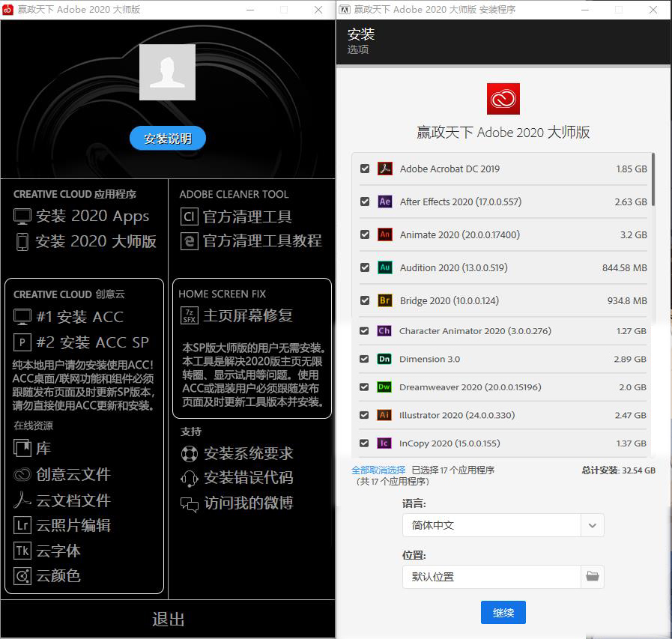Viewport: 672px width, 639px height.
Task: Click 主页屏幕修复 entry
Action: click(237, 316)
